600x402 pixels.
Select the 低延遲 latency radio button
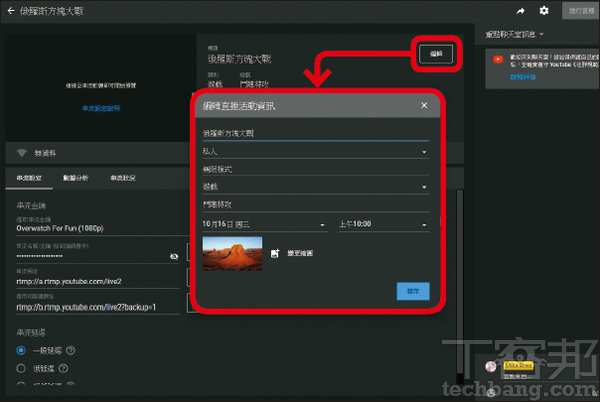coord(21,367)
